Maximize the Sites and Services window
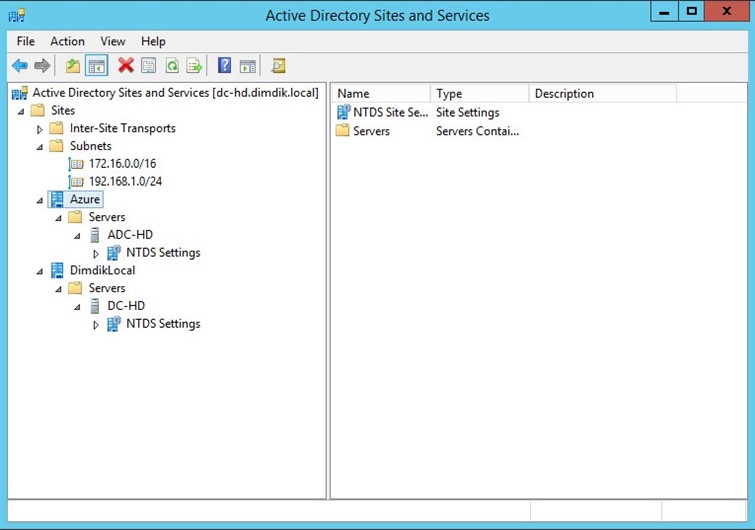Screen dimensions: 755x530 click(691, 12)
